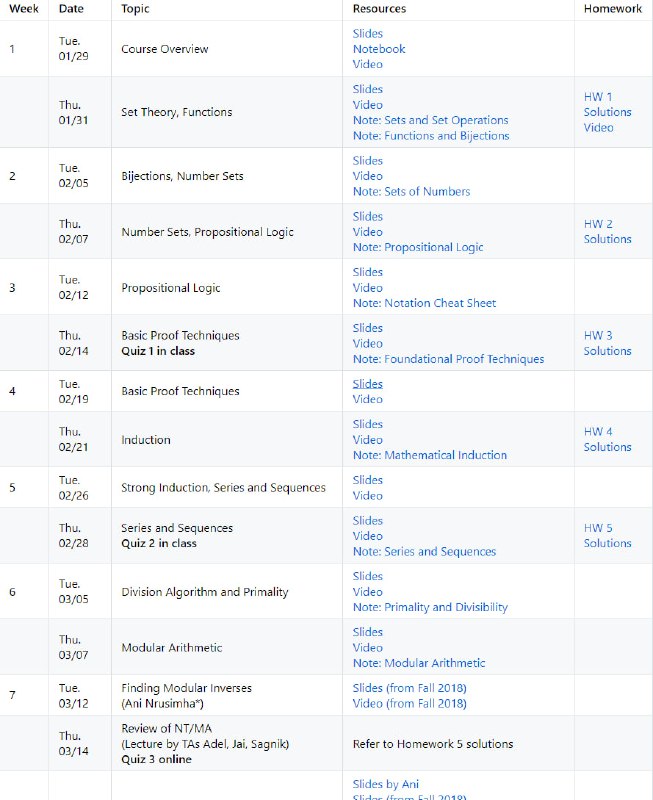The width and height of the screenshot is (653, 800).
Task: Open Note: Sets and Set Operations
Action: tap(430, 120)
